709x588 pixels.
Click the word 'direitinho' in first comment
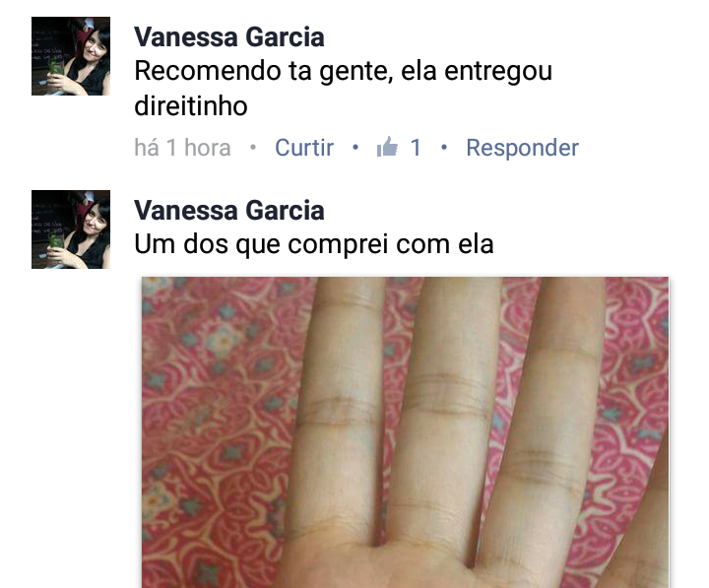[x=191, y=105]
